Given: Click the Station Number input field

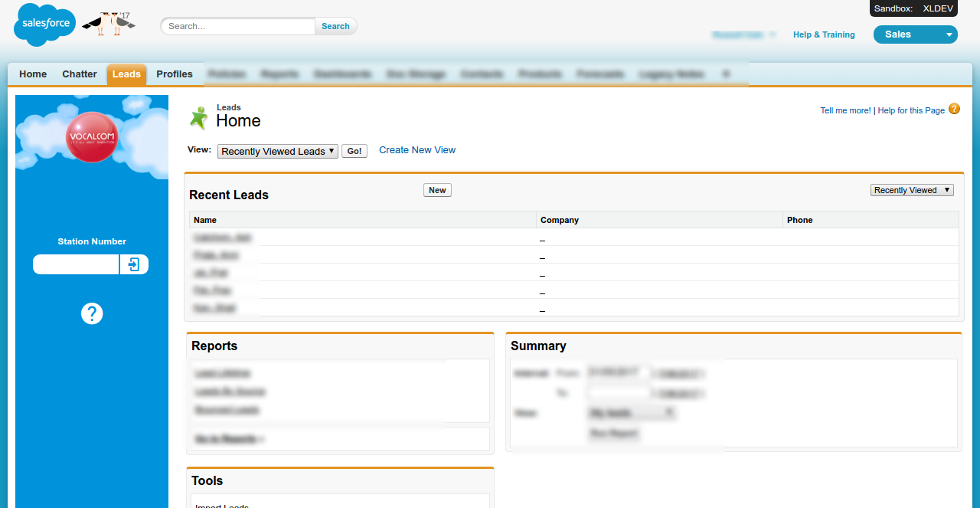Looking at the screenshot, I should 76,264.
